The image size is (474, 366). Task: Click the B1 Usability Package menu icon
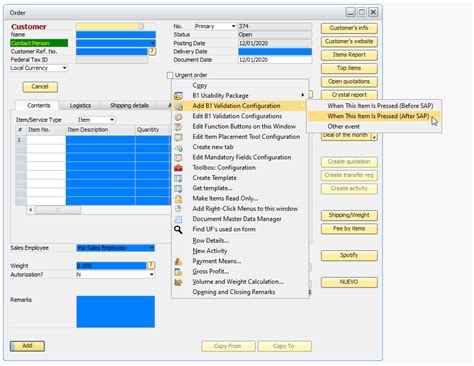(x=178, y=96)
